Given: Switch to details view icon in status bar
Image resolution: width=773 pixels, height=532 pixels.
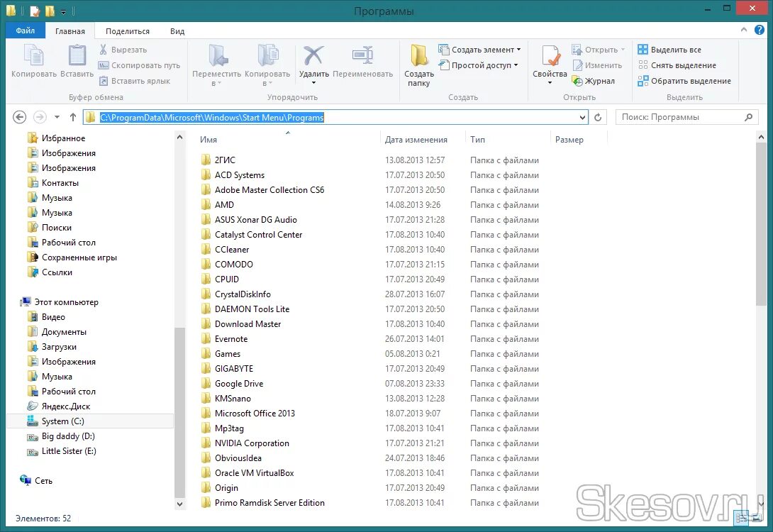Looking at the screenshot, I should [741, 518].
